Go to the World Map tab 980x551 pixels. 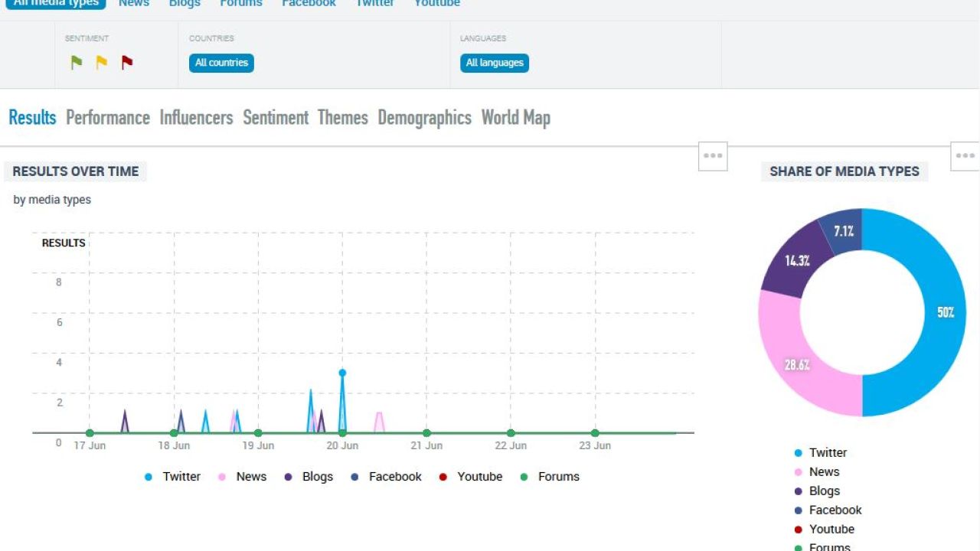click(x=515, y=118)
